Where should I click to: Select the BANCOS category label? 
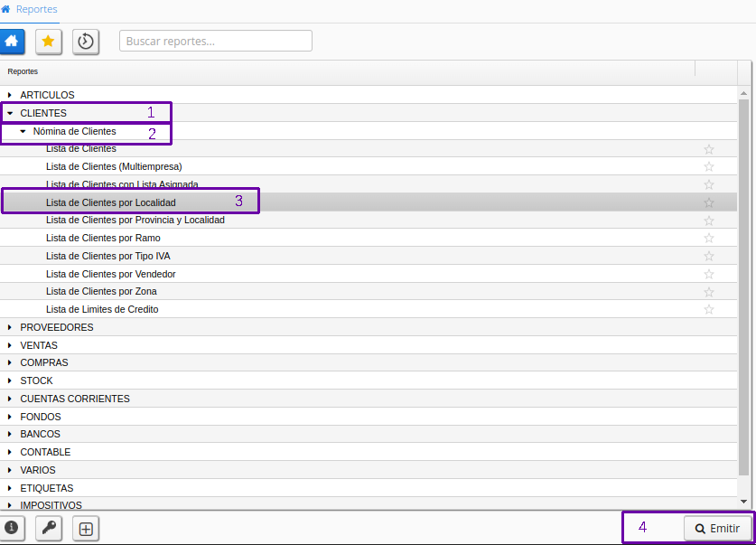(x=40, y=434)
